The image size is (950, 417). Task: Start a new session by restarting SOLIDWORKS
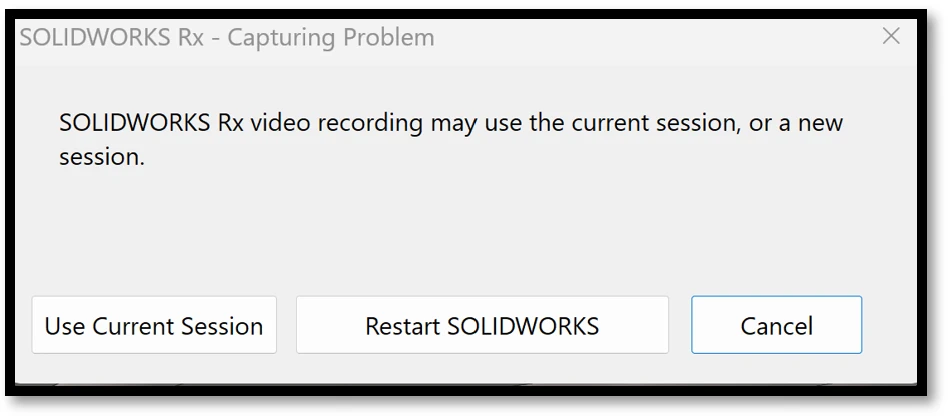tap(482, 325)
